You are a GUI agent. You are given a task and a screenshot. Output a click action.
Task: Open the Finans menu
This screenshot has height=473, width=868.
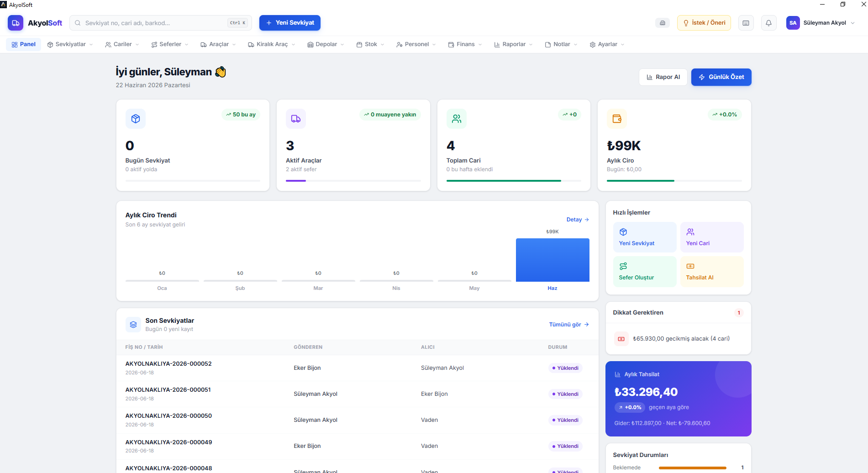[x=465, y=44]
